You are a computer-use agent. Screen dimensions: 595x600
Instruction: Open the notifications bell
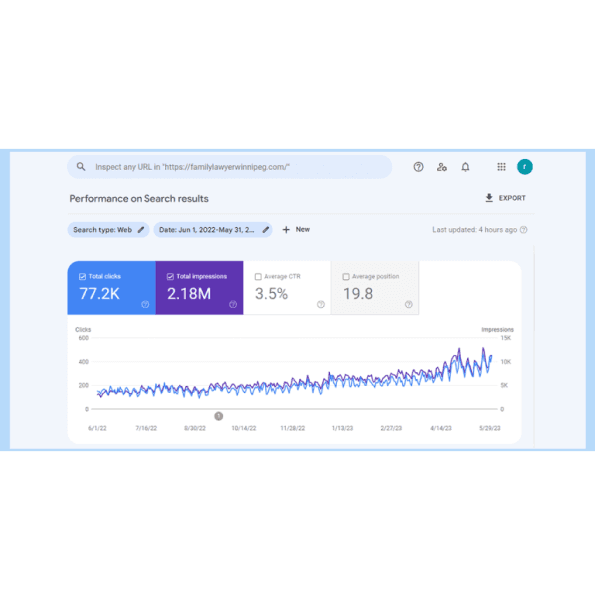(465, 167)
